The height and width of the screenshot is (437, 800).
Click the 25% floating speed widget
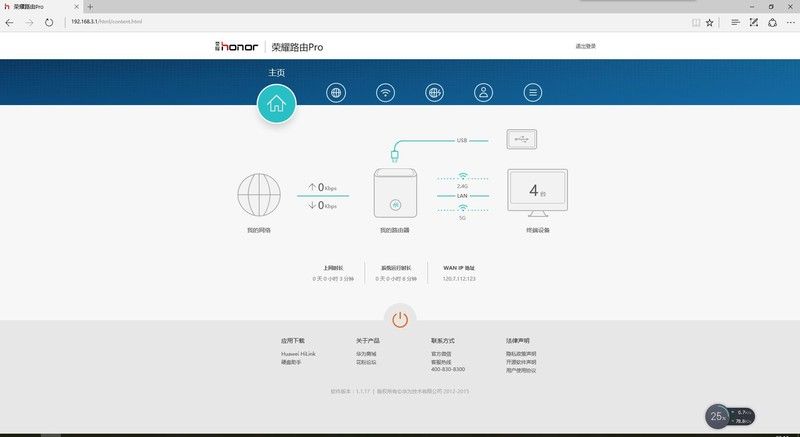tap(730, 416)
